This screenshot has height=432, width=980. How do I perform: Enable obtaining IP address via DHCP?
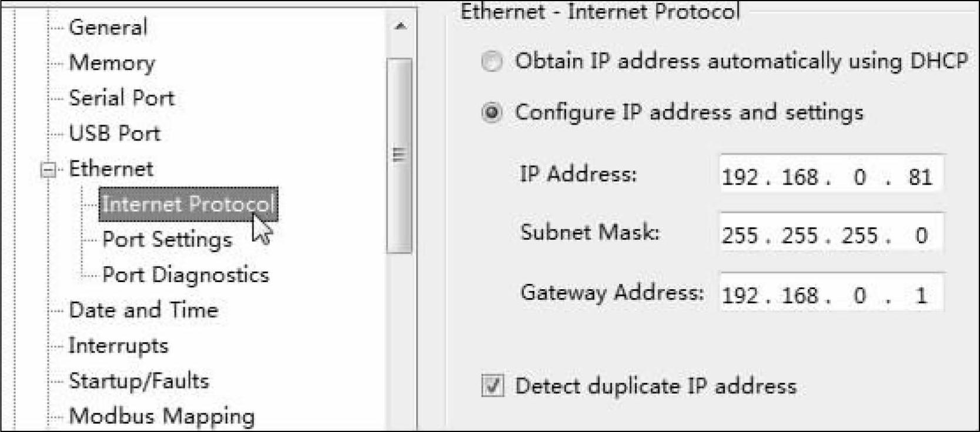[492, 62]
